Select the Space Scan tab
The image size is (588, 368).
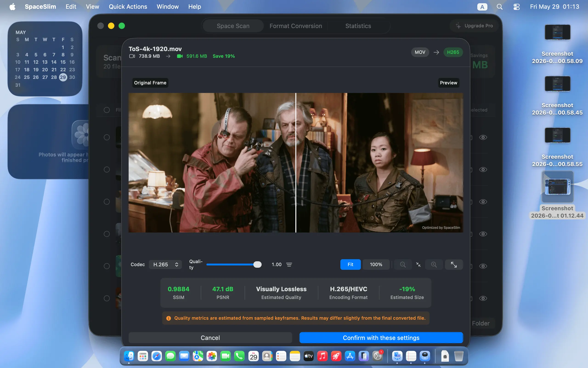233,26
